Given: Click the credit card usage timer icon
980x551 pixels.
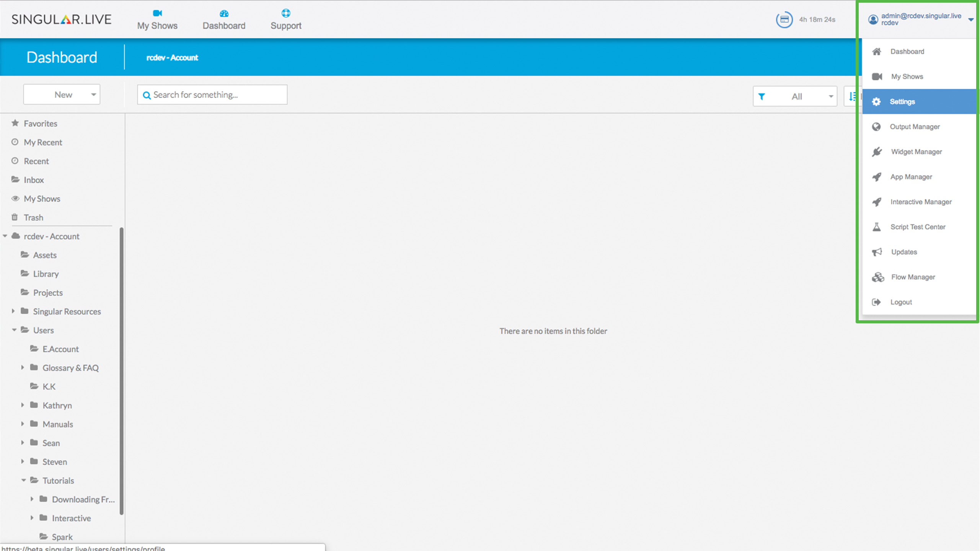Looking at the screenshot, I should (784, 20).
